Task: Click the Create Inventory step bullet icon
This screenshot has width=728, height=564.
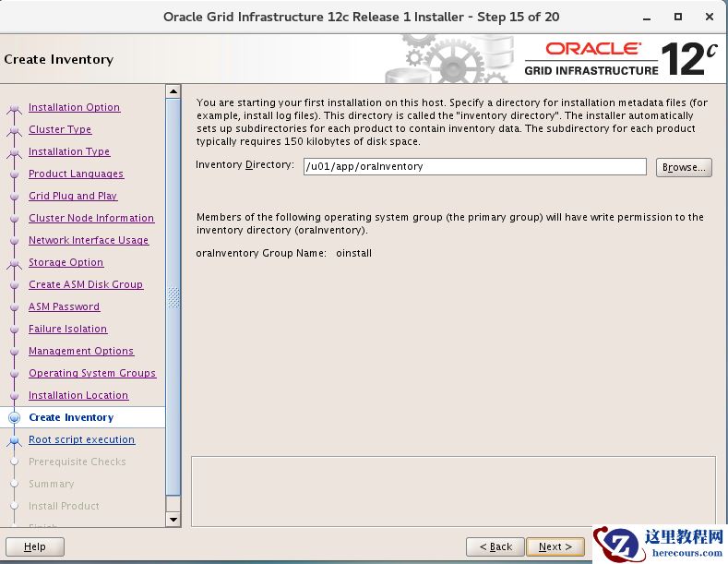Action: [15, 417]
